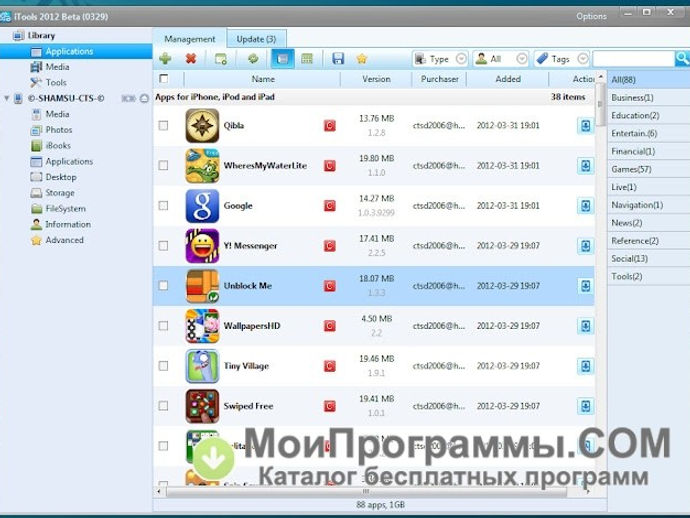Click into the search input field

(x=634, y=59)
